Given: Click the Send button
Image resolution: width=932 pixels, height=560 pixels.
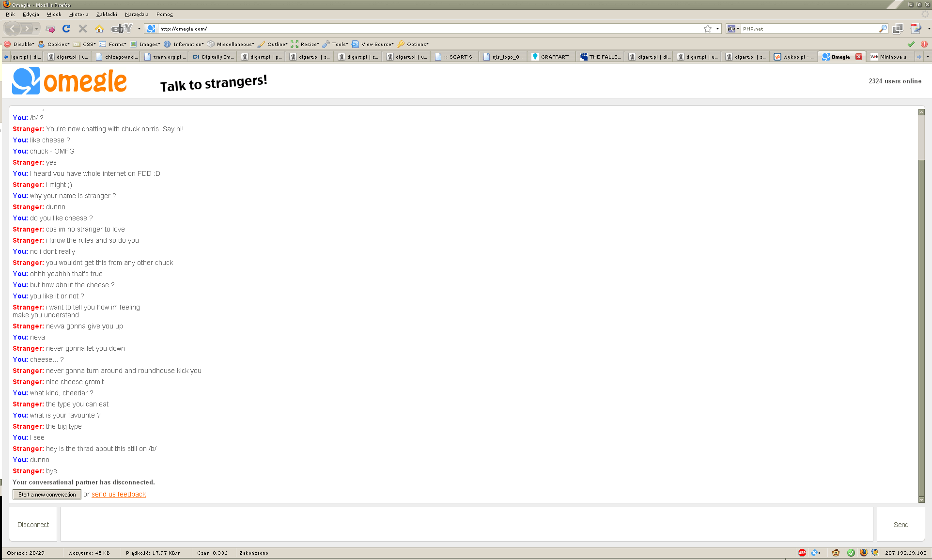Looking at the screenshot, I should (x=901, y=525).
